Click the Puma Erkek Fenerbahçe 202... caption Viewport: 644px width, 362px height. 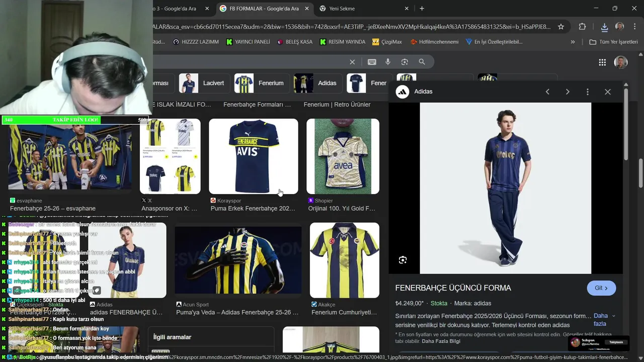pos(253,208)
